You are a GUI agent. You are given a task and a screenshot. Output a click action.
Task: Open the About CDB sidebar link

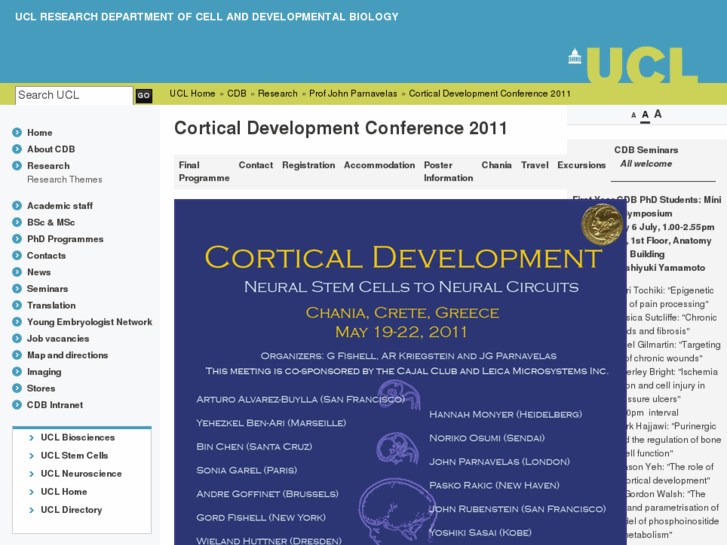(x=51, y=149)
